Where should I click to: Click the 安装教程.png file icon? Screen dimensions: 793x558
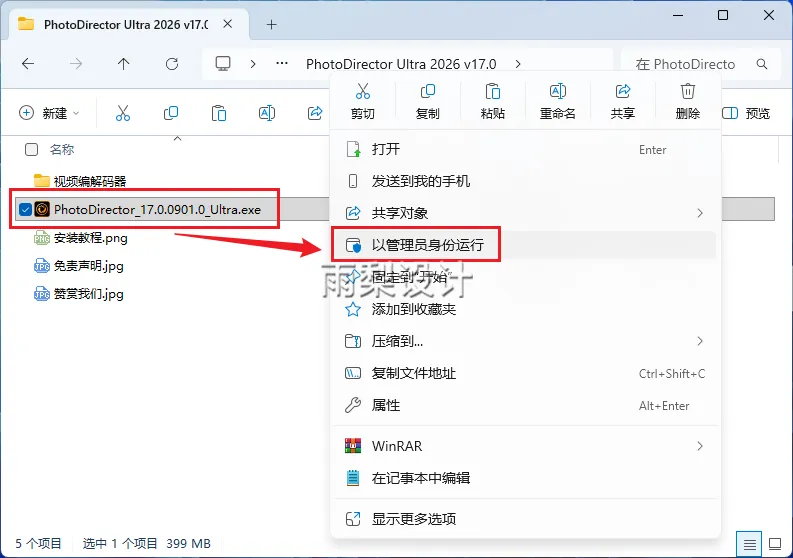coord(41,238)
